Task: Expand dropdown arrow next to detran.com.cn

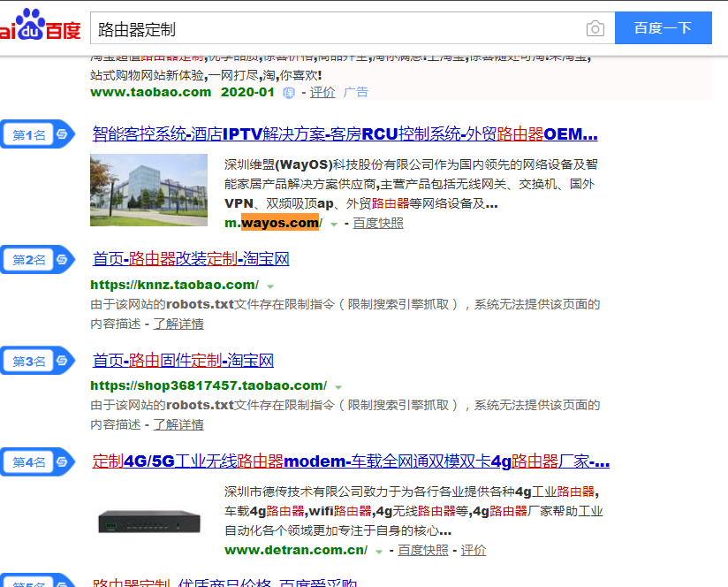Action: coord(379,552)
